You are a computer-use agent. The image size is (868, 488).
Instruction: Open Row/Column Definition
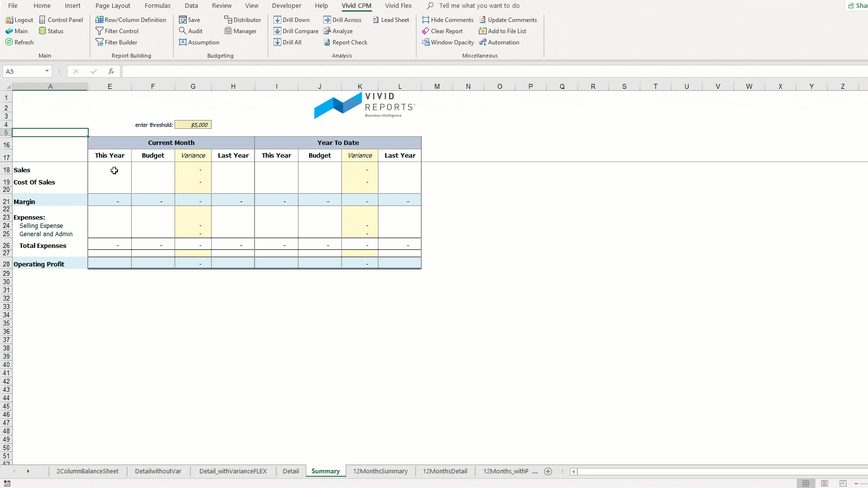[x=131, y=20]
